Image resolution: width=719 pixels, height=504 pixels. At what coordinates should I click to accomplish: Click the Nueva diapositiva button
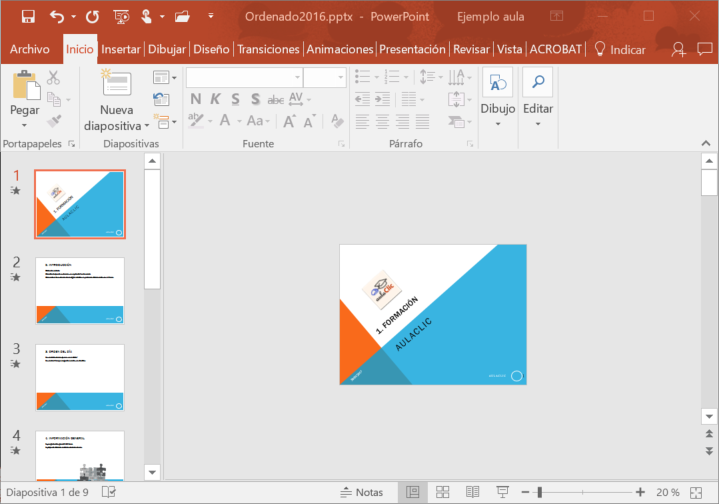click(x=116, y=101)
